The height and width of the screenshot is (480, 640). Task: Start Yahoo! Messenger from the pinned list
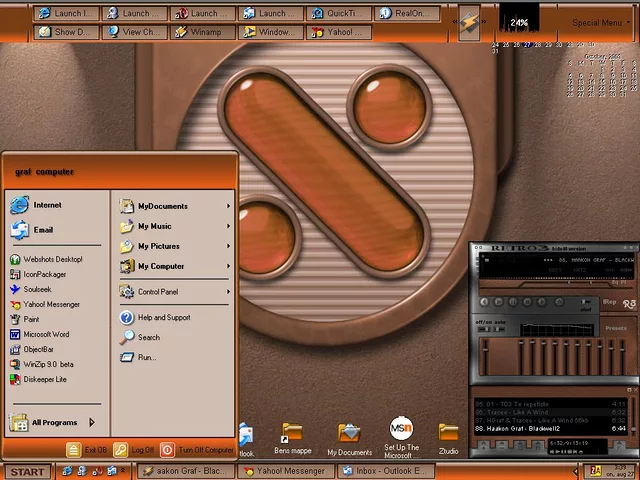click(x=51, y=304)
